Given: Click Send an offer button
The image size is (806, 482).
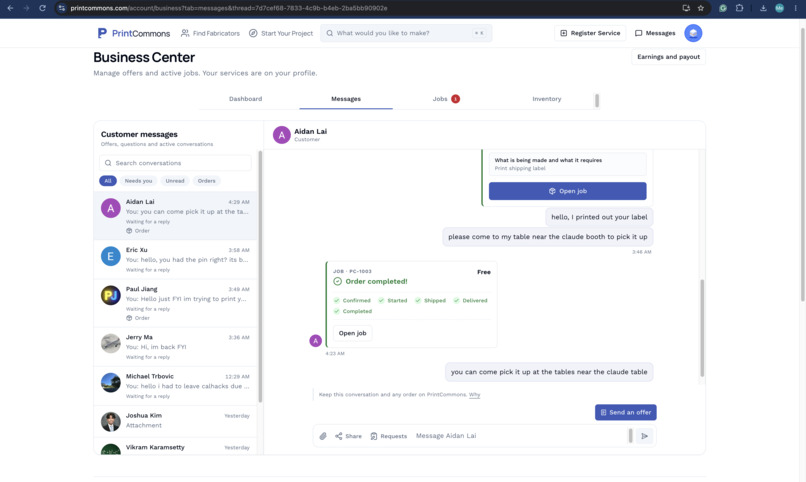Looking at the screenshot, I should pos(626,412).
